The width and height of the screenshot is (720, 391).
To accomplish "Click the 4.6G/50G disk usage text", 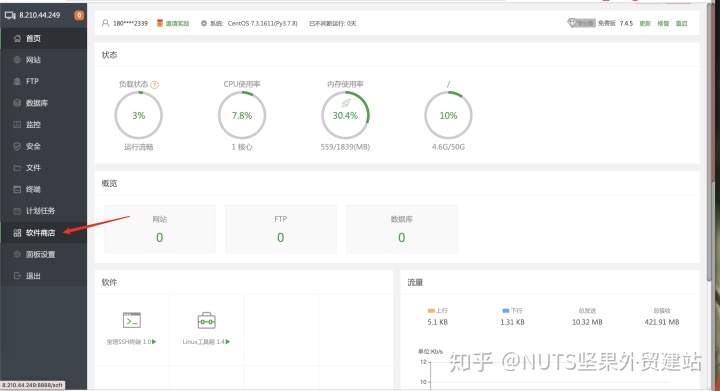I will 448,147.
